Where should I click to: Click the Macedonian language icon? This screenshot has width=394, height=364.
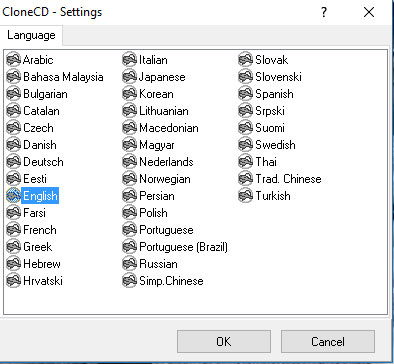pos(129,128)
